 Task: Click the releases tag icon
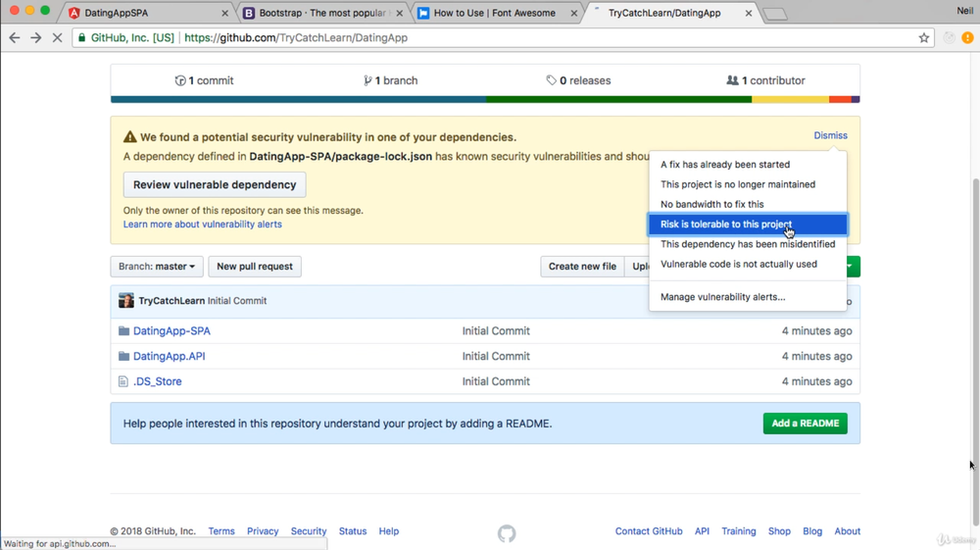[x=551, y=80]
